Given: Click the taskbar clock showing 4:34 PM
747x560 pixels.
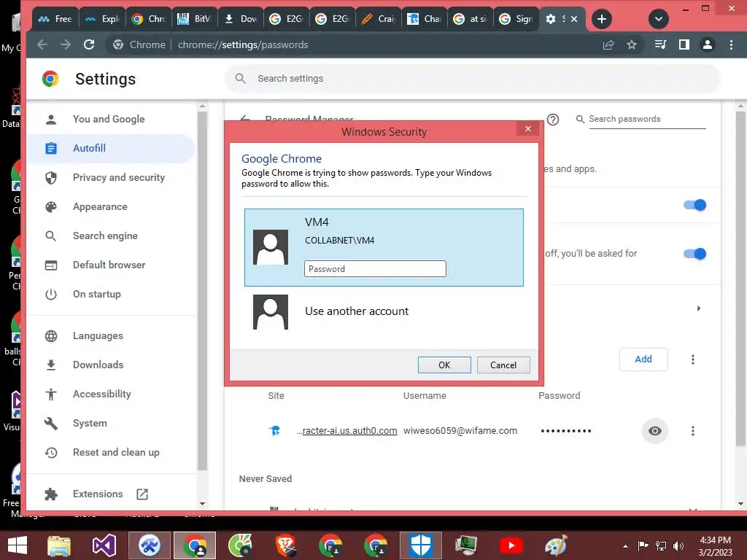Looking at the screenshot, I should pos(715,546).
